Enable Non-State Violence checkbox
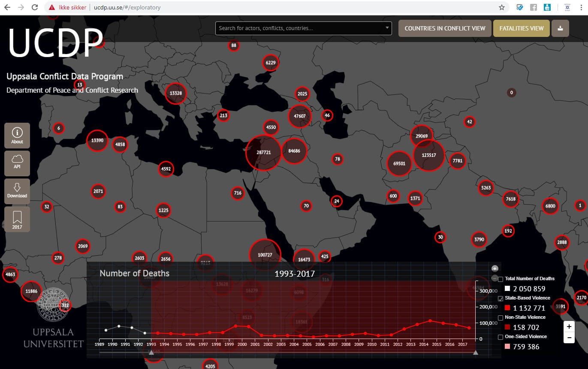The image size is (588, 369). 501,318
